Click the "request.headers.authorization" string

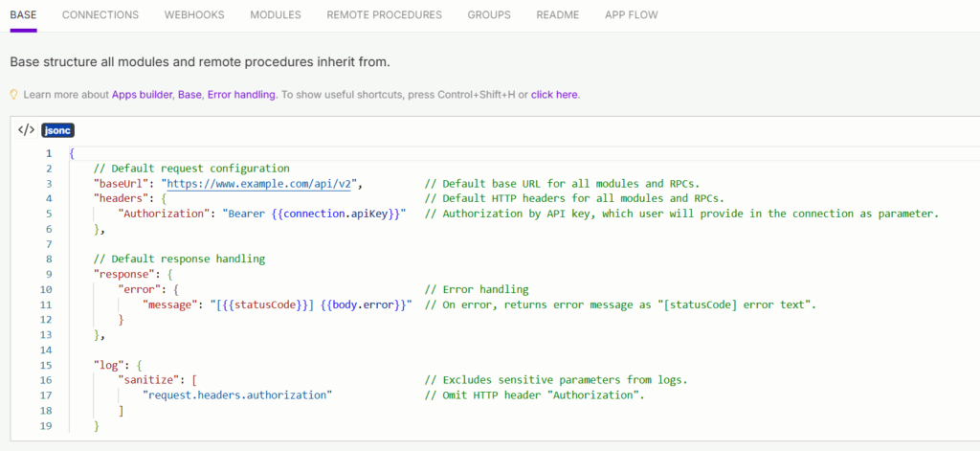[237, 395]
